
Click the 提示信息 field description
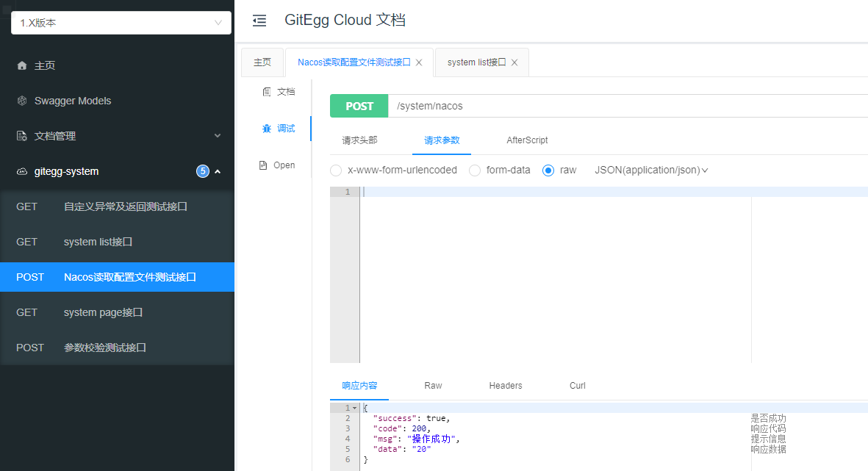(x=768, y=439)
